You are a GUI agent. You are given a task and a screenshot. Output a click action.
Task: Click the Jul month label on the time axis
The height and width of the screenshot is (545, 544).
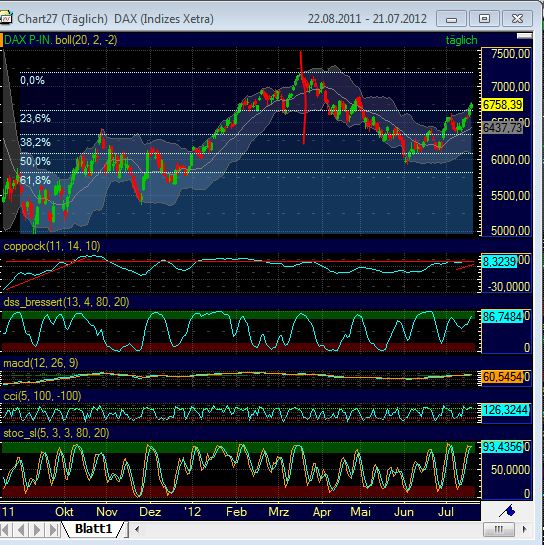click(x=446, y=512)
